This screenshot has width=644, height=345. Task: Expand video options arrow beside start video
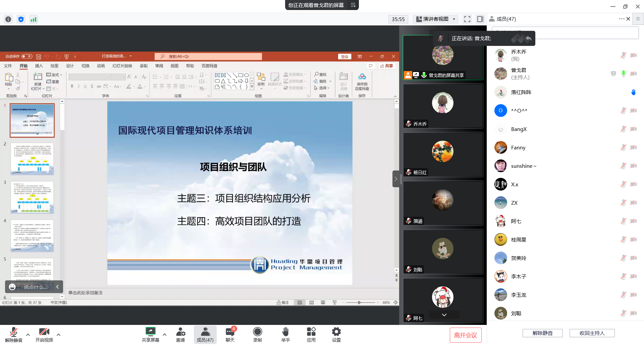point(58,335)
